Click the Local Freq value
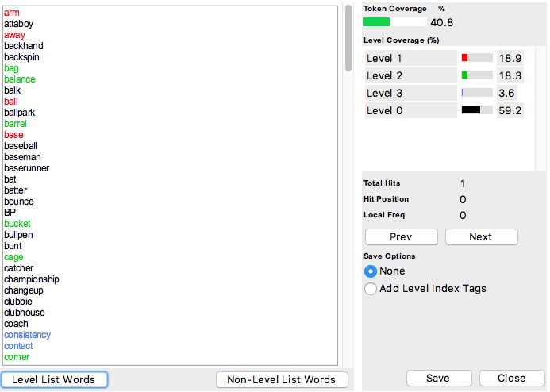Screen dimensions: 550x392 click(x=463, y=215)
